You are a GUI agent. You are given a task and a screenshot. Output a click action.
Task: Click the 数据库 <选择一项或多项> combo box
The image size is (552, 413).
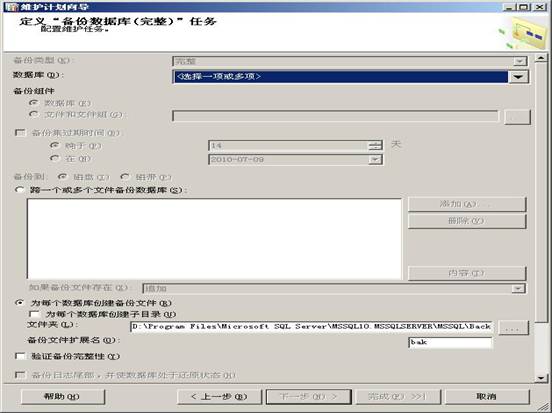[x=351, y=77]
